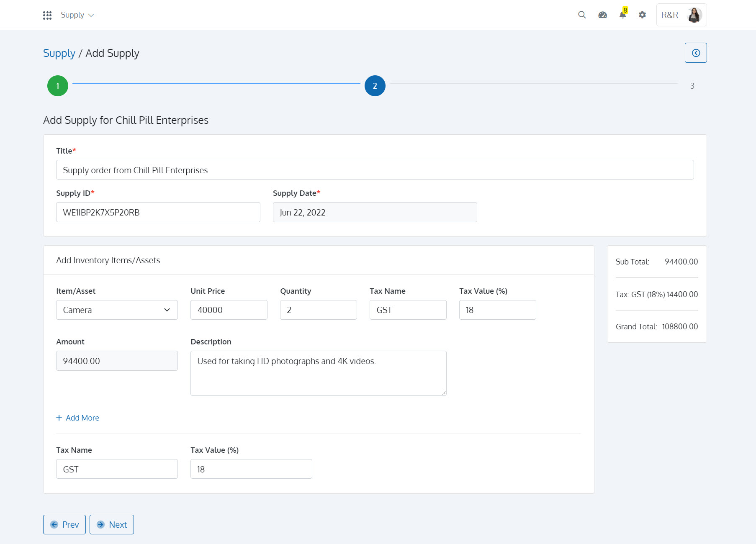This screenshot has height=544, width=756.
Task: Click the Next button
Action: 112,525
